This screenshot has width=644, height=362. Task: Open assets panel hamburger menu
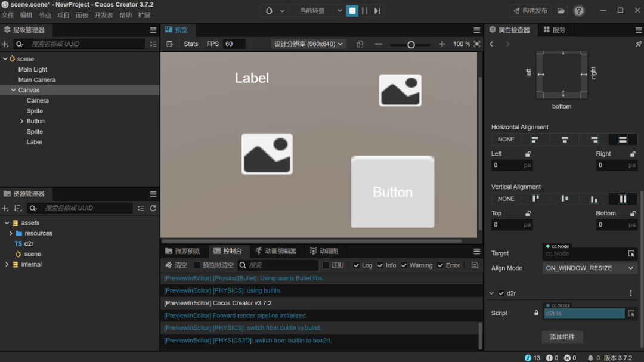point(153,194)
